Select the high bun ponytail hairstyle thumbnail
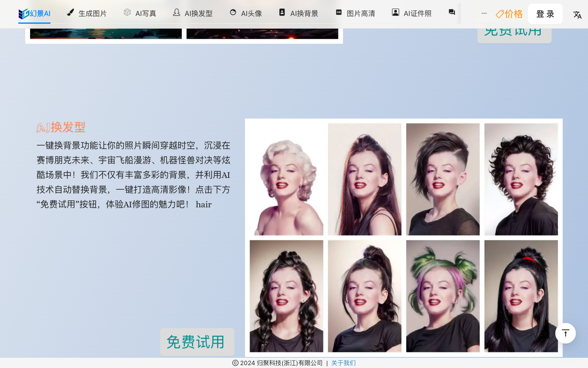Image resolution: width=588 pixels, height=368 pixels. (365, 296)
